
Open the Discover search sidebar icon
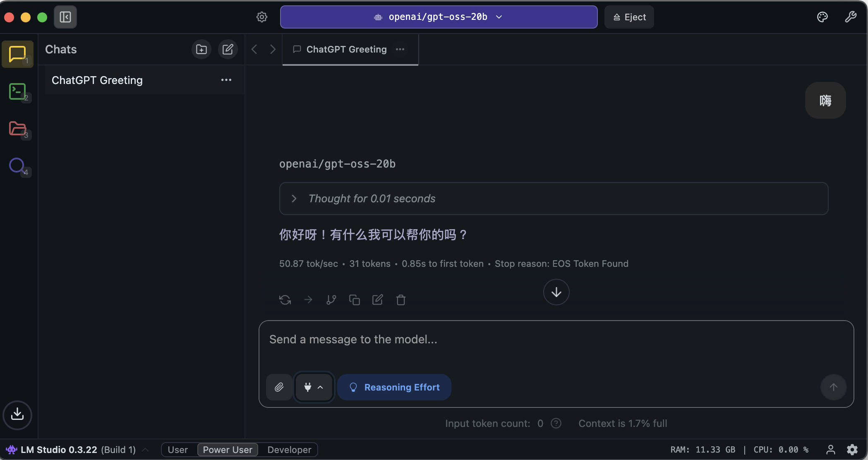[17, 165]
